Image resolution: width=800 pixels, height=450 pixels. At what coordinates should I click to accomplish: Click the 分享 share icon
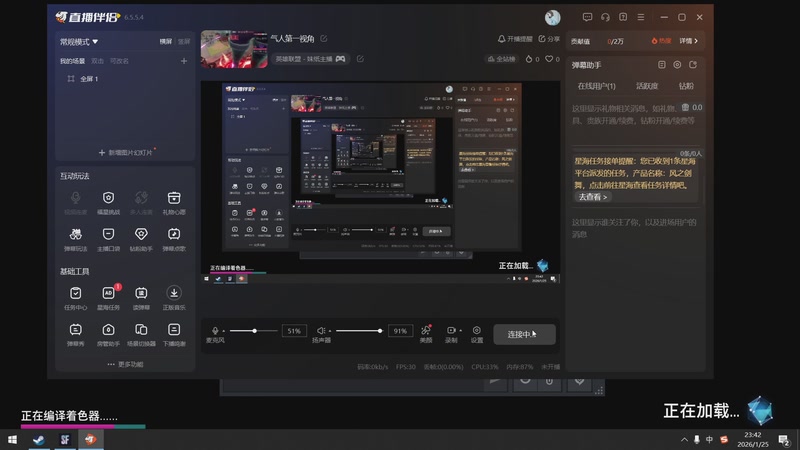549,39
